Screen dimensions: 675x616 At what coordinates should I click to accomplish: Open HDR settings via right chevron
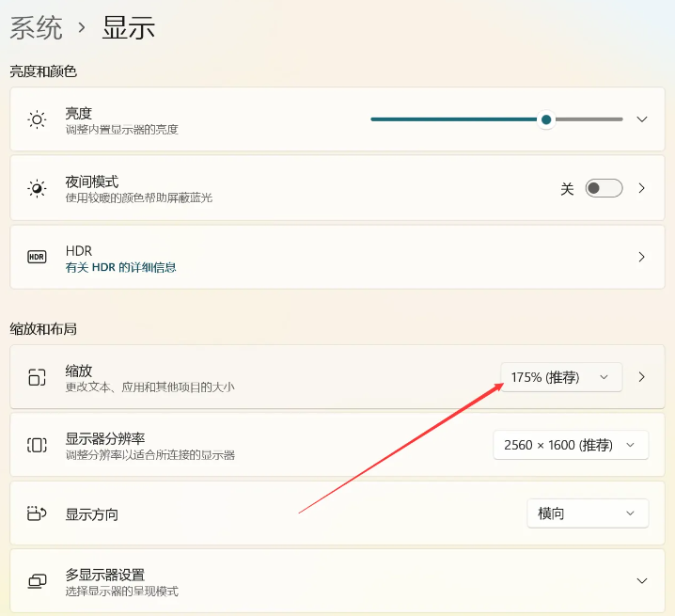tap(642, 257)
